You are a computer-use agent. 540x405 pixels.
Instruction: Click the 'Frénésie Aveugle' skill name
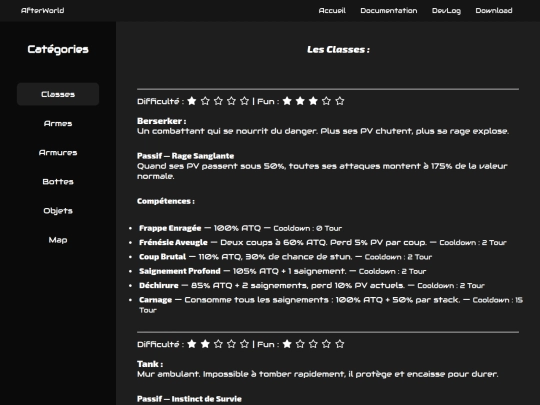click(x=173, y=242)
